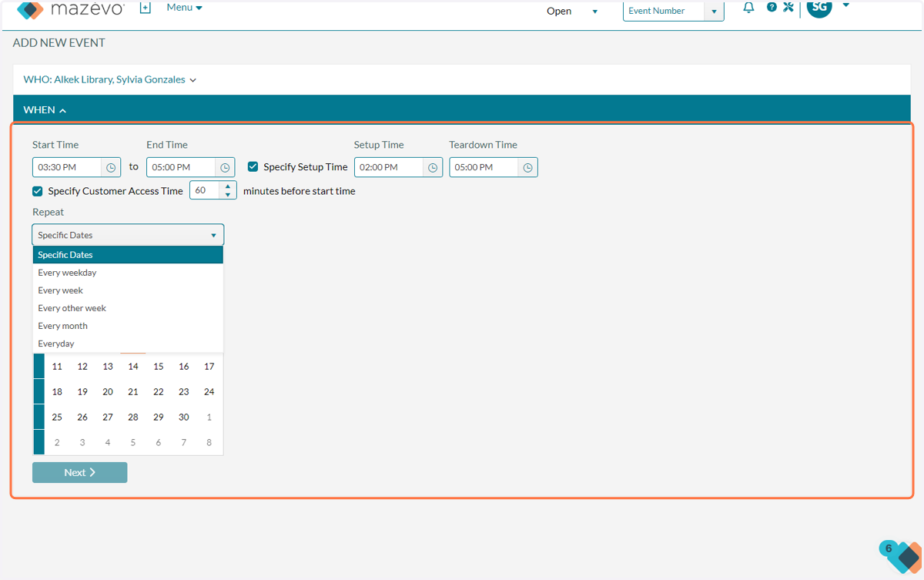Click the Setup Time input field
924x580 pixels.
tap(390, 167)
